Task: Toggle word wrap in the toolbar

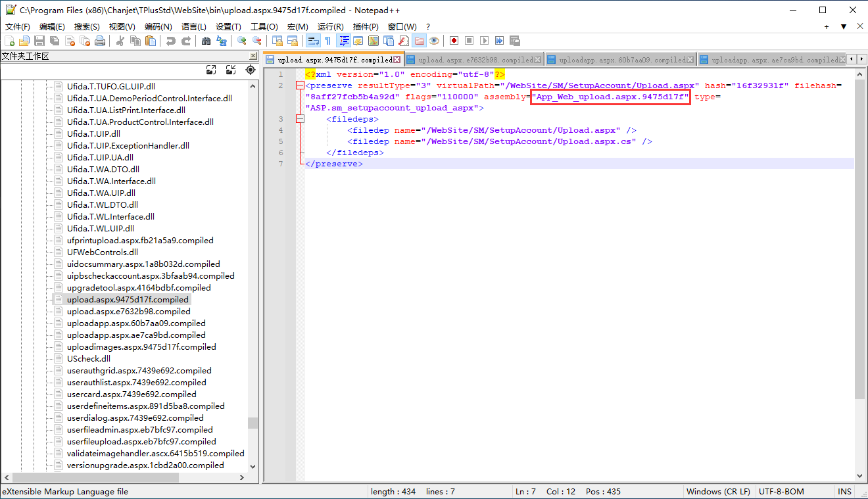Action: pyautogui.click(x=314, y=41)
